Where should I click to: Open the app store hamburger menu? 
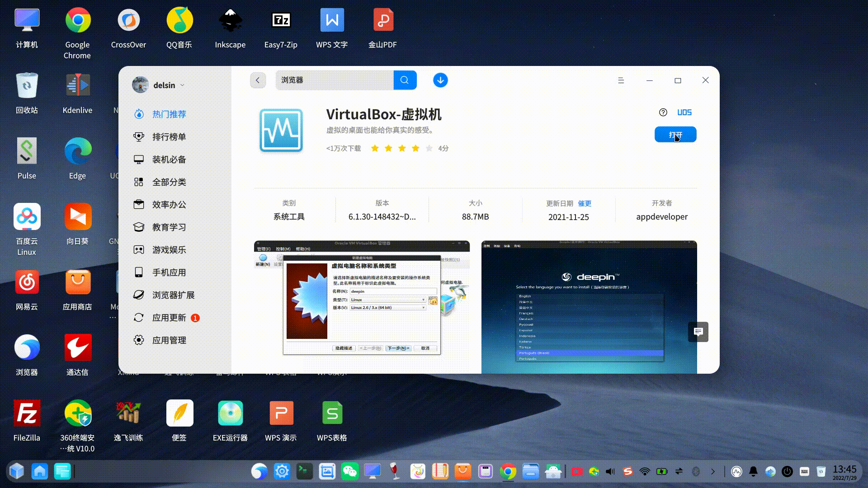pos(621,80)
